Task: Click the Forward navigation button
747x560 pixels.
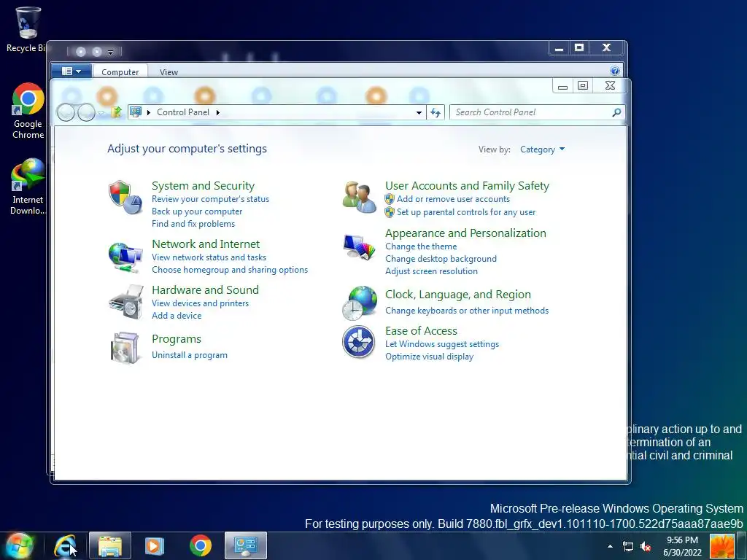Action: pos(86,113)
